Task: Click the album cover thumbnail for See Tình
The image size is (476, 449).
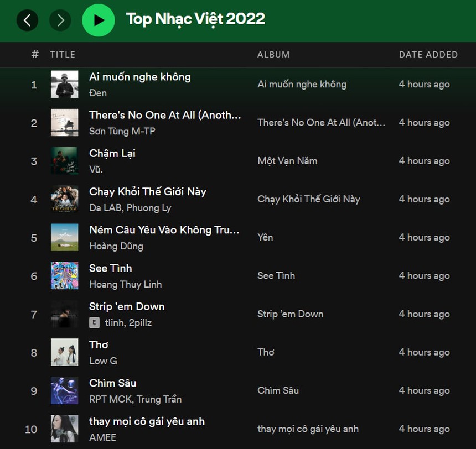Action: tap(64, 275)
